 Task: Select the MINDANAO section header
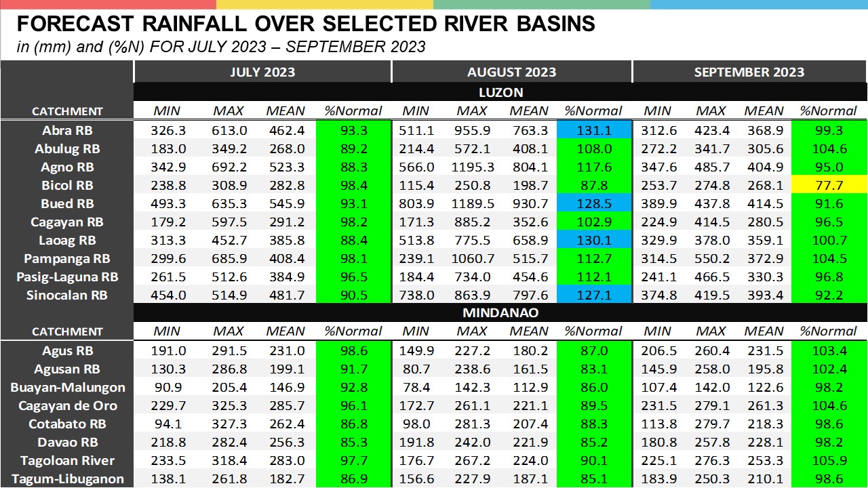[500, 313]
